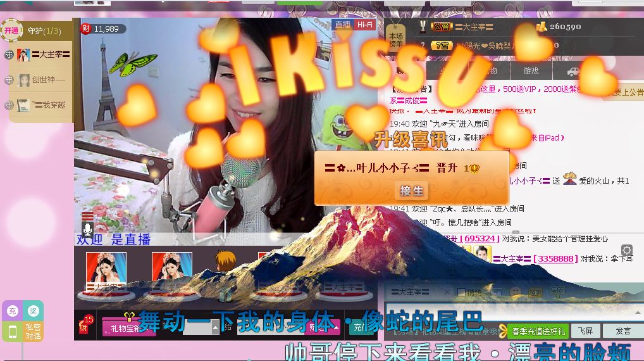Click 大主宰 avatar in guardian list
Screen dimensions: 644x361
23,54
